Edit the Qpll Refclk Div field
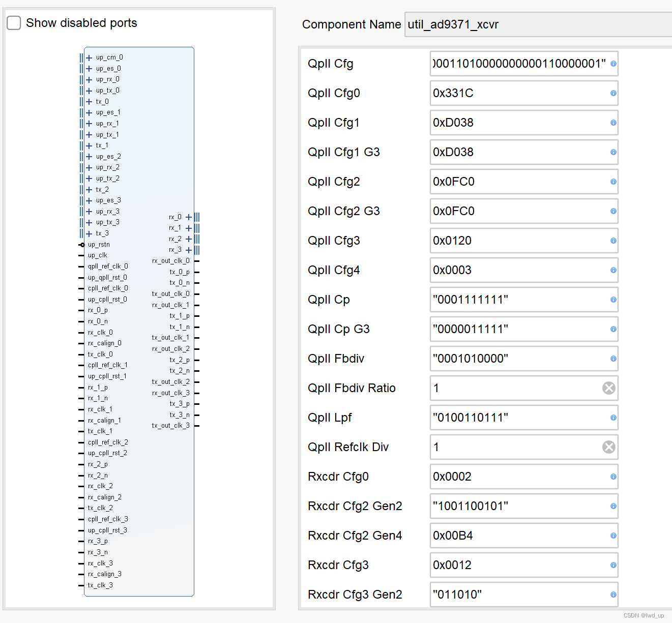 point(524,447)
